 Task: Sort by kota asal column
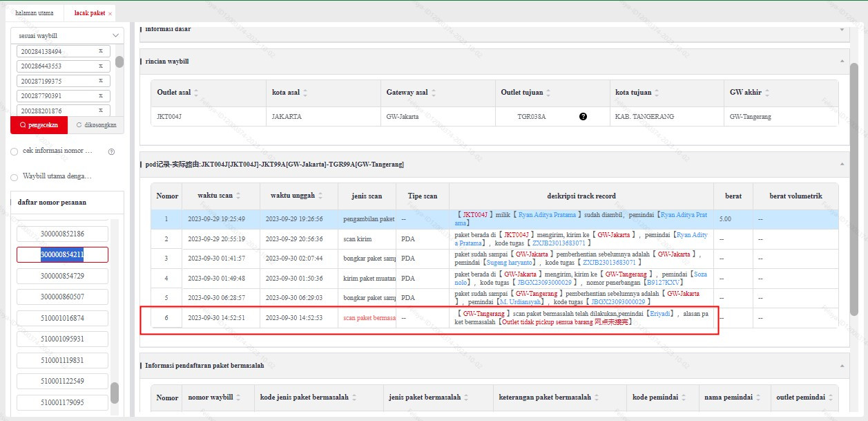[305, 93]
